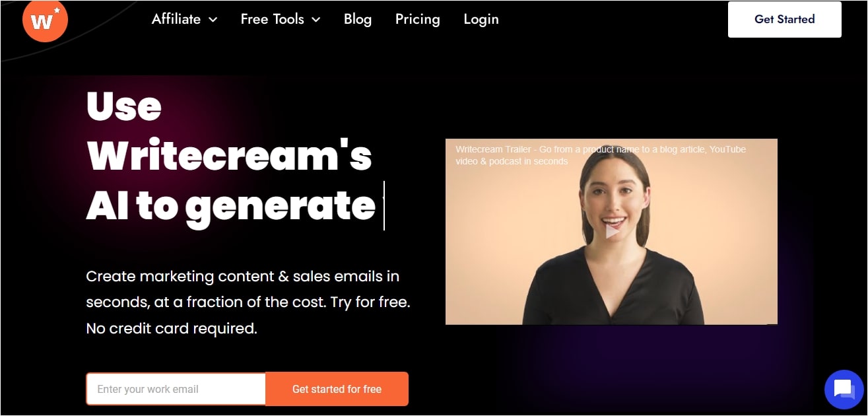Image resolution: width=868 pixels, height=416 pixels.
Task: Focus the Enter your work email field
Action: coord(176,389)
